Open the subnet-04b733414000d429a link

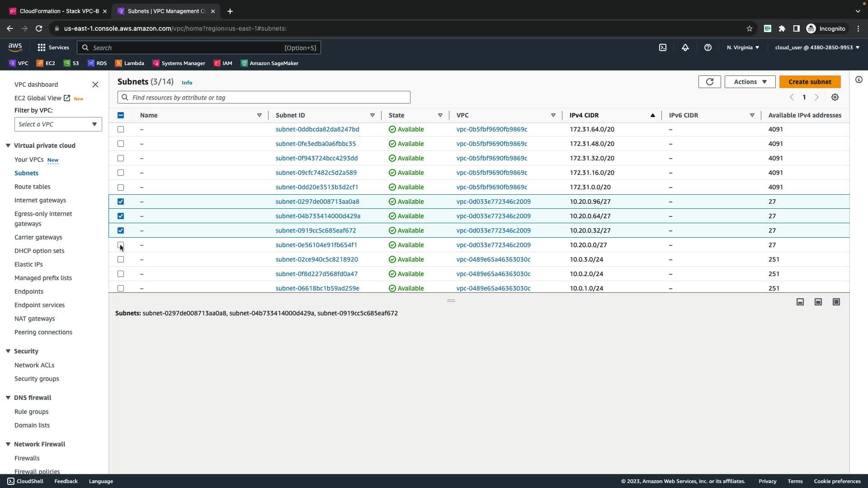pos(318,216)
